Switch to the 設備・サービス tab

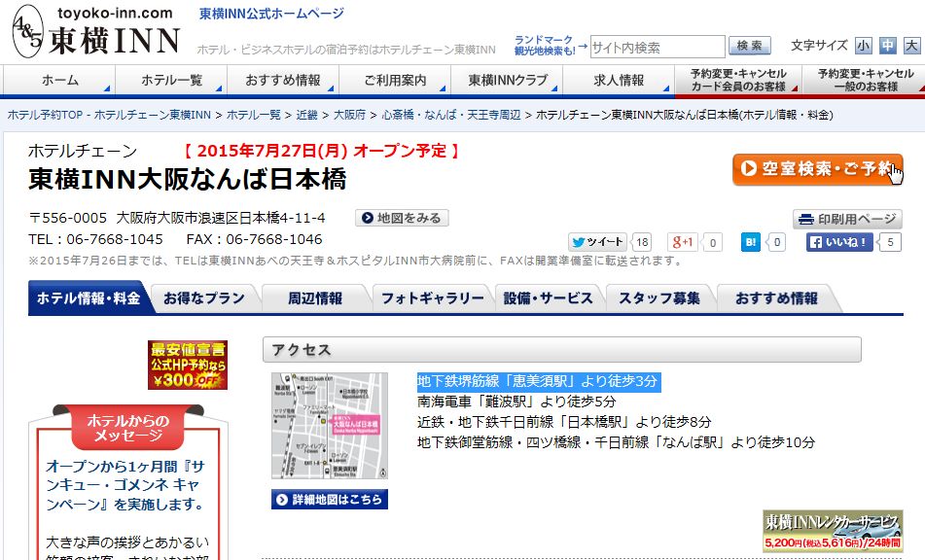[548, 298]
